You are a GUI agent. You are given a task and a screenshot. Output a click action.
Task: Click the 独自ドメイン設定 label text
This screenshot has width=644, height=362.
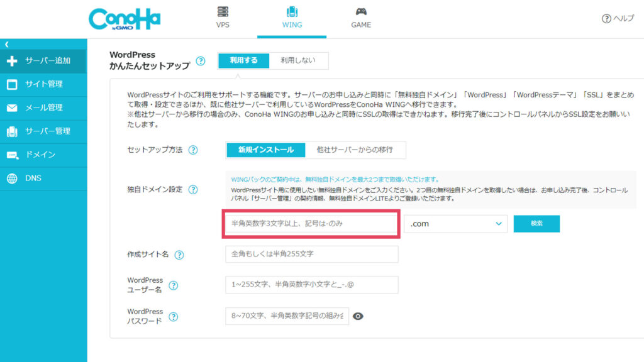[x=155, y=190]
